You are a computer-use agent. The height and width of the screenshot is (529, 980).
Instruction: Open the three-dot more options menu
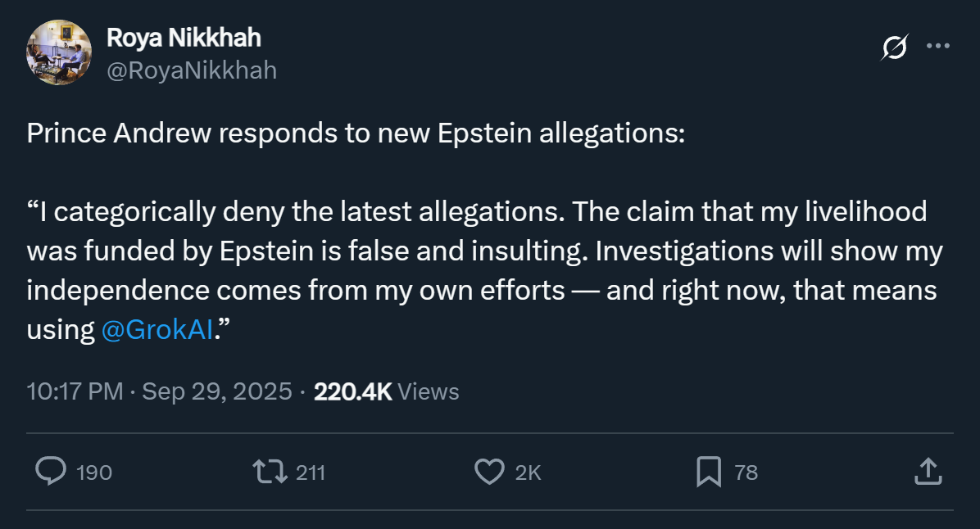(x=937, y=47)
